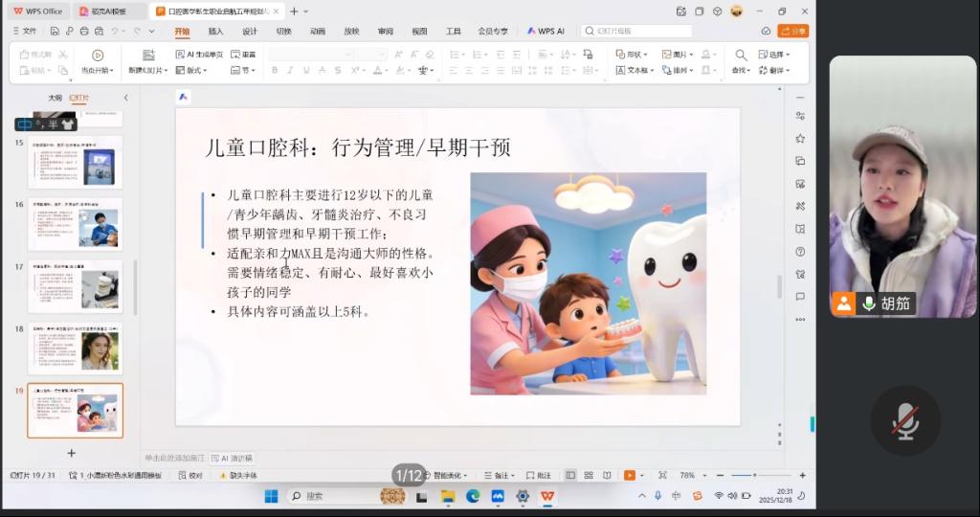Click the add slide plus icon below thumbnails
Image resolution: width=980 pixels, height=517 pixels.
click(x=71, y=453)
